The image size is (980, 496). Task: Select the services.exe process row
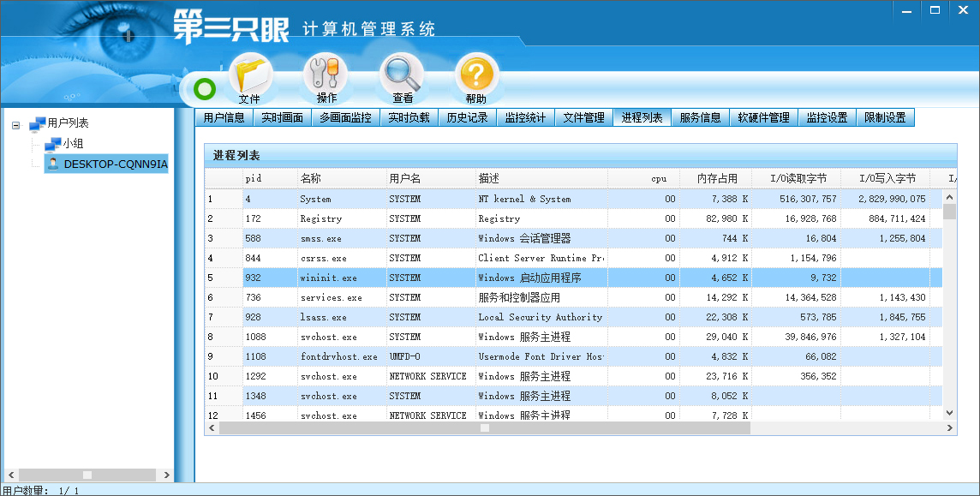pos(573,297)
